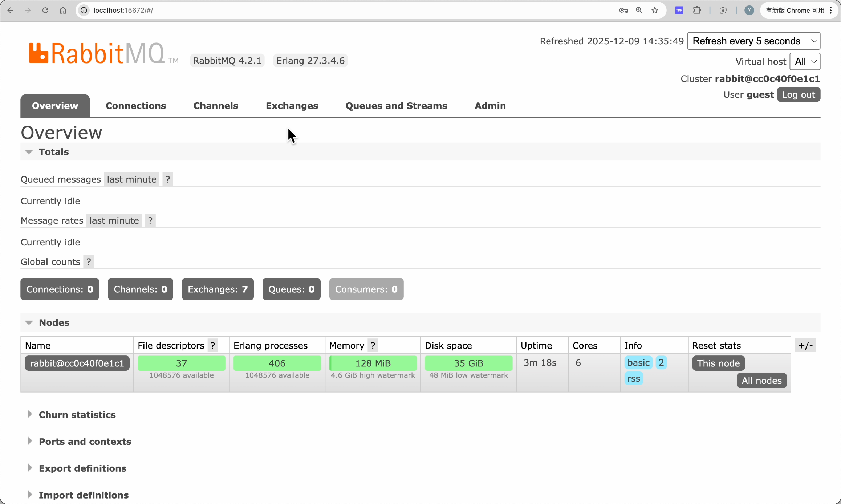841x504 pixels.
Task: Open help for Queued messages question mark
Action: tap(167, 179)
